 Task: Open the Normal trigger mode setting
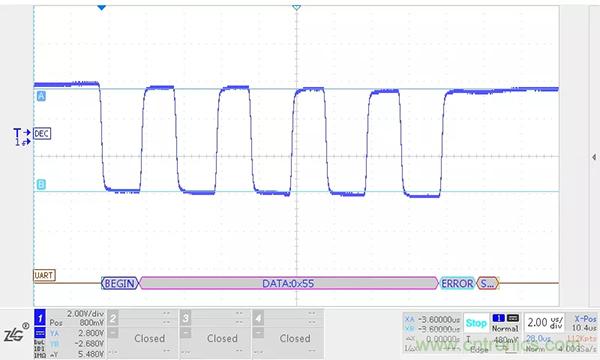point(505,328)
